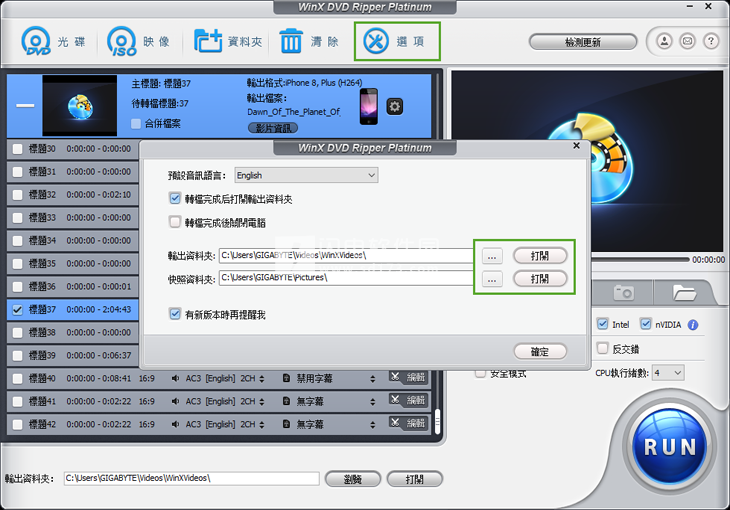
Task: Toggle 合併檔案 merge titles checkbox
Action: click(136, 123)
